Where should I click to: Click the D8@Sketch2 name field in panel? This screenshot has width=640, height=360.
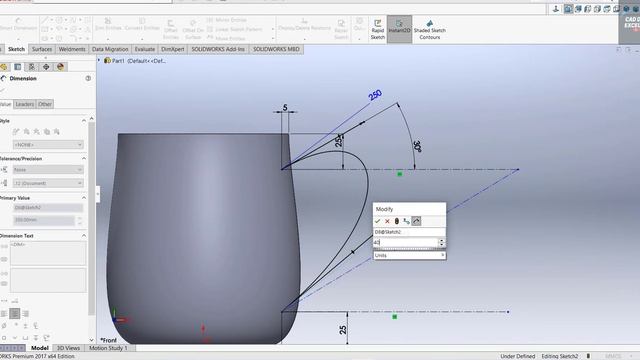coord(48,208)
